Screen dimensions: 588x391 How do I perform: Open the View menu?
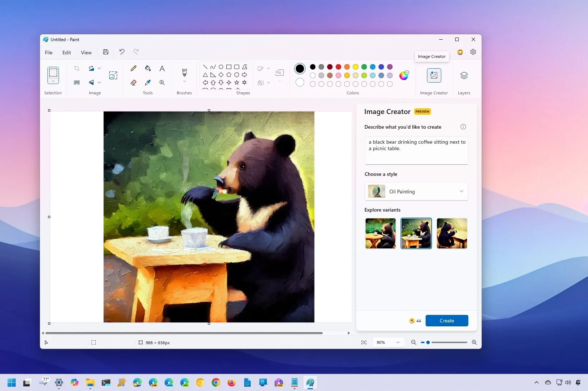[x=86, y=53]
